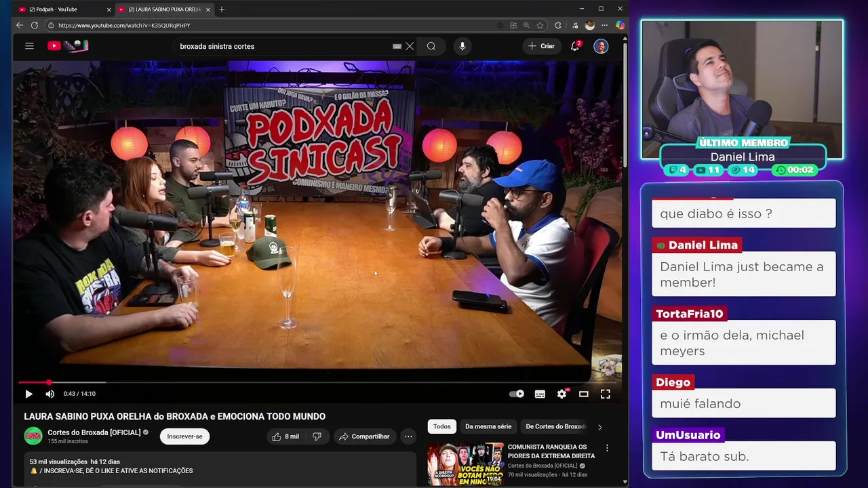
Task: Reload the page in the browser
Action: (34, 25)
